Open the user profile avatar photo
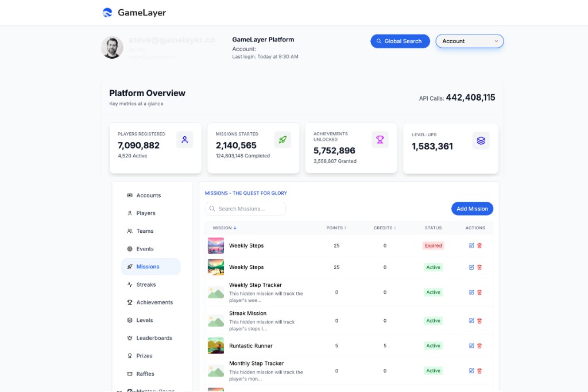The width and height of the screenshot is (588, 392). pyautogui.click(x=112, y=48)
